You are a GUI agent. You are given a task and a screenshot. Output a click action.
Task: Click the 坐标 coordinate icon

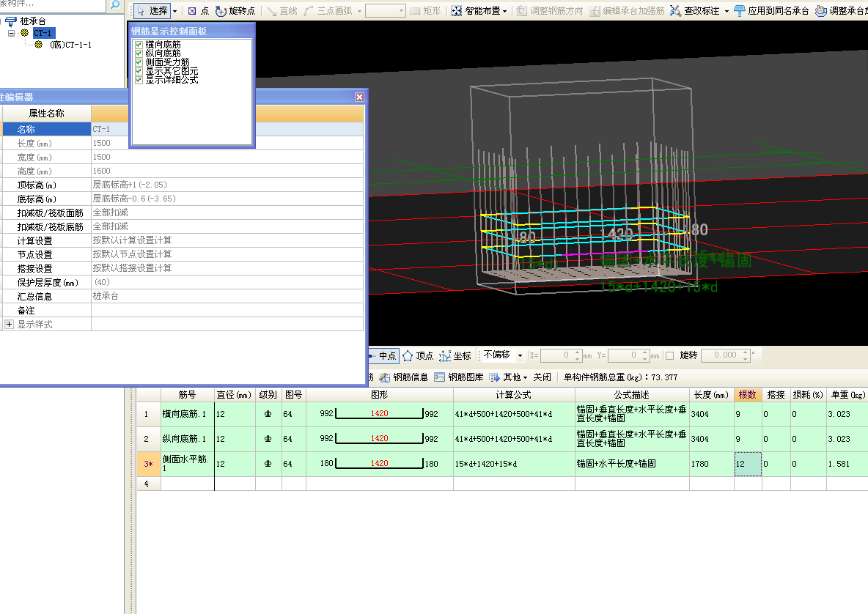point(445,355)
